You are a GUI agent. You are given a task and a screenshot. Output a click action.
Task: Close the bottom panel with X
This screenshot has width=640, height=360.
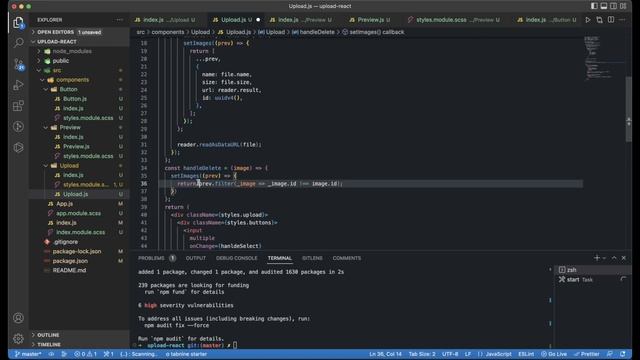coord(624,258)
